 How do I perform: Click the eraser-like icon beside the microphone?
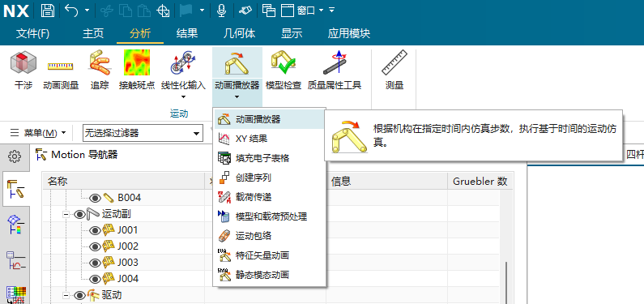pos(245,11)
